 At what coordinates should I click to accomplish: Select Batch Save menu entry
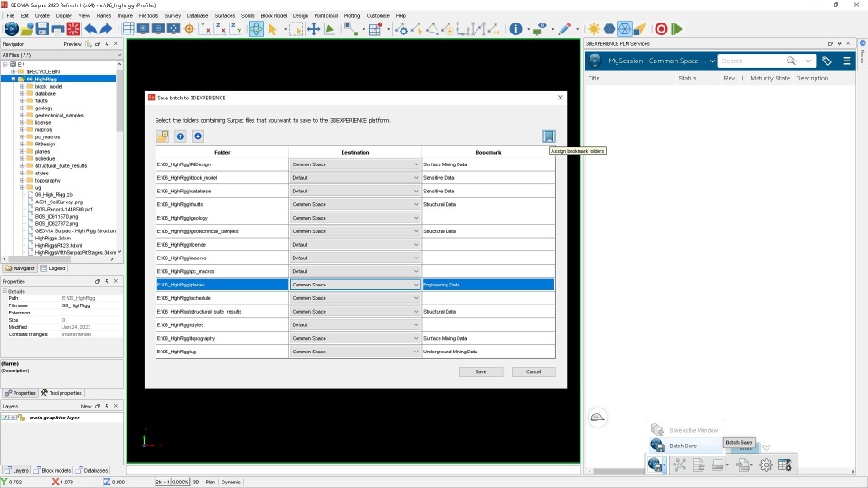tap(684, 446)
